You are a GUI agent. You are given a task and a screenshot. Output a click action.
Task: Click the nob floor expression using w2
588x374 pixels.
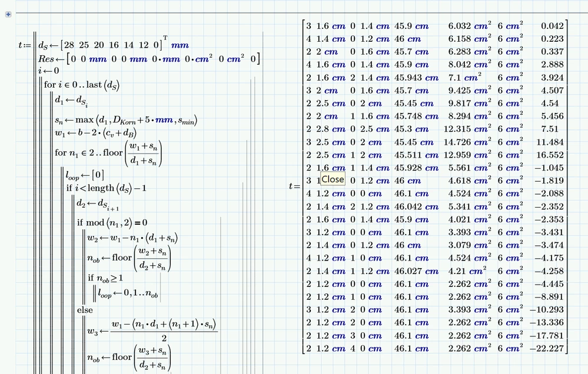(x=129, y=258)
